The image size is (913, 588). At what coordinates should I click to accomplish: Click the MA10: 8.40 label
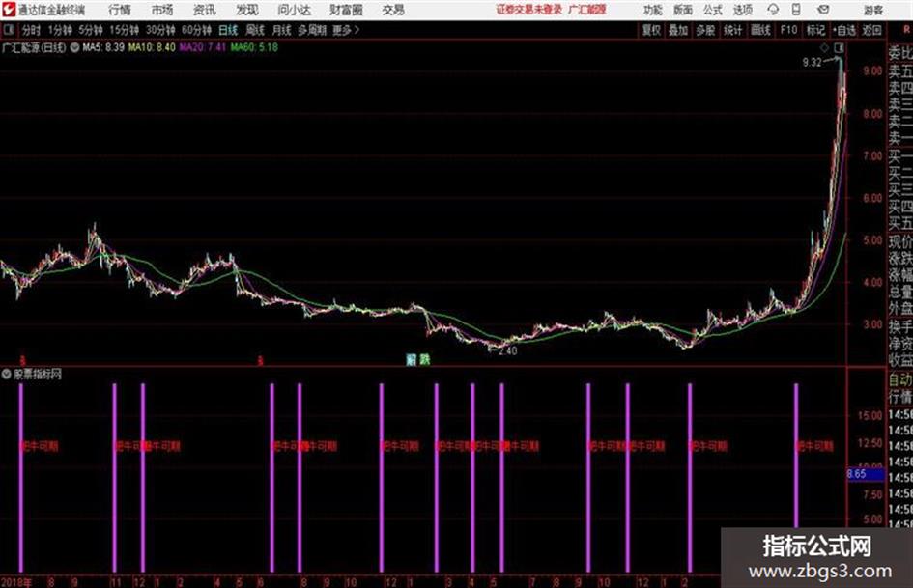click(x=152, y=47)
